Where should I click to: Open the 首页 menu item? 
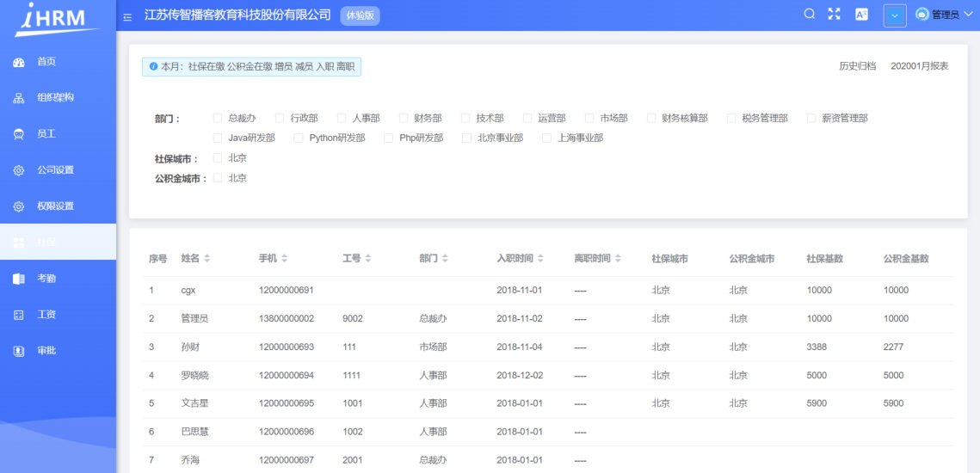59,62
